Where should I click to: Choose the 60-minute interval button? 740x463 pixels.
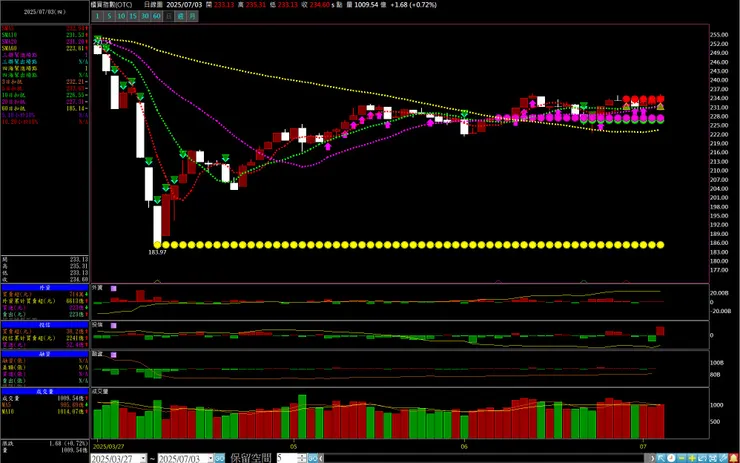[157, 16]
